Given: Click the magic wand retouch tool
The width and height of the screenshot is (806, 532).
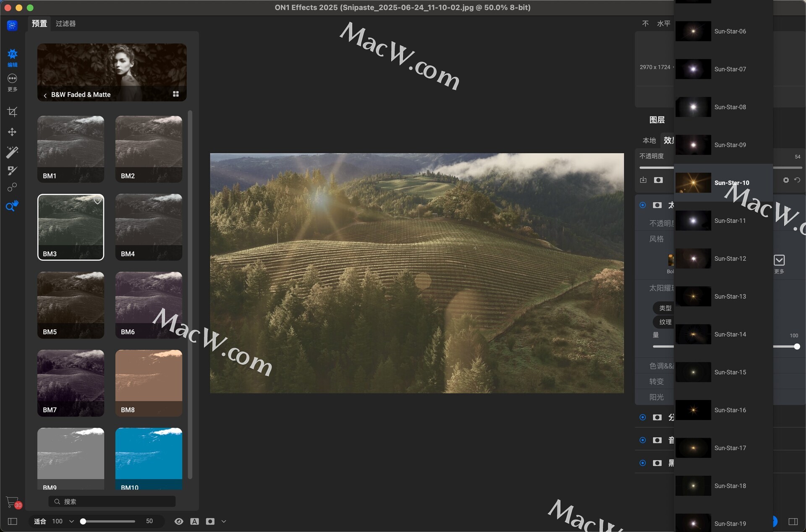Looking at the screenshot, I should [12, 151].
